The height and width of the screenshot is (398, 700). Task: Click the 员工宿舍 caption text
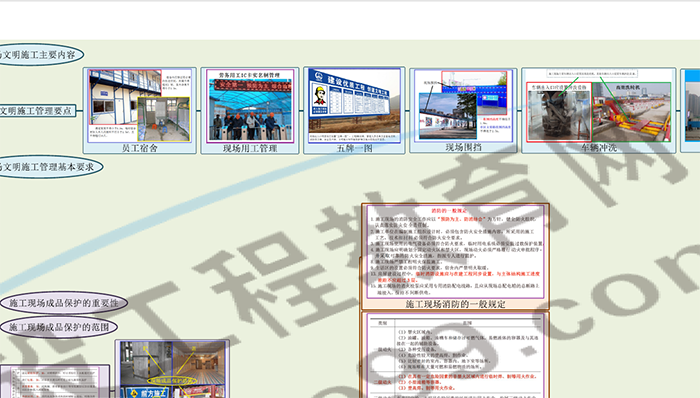coord(140,148)
